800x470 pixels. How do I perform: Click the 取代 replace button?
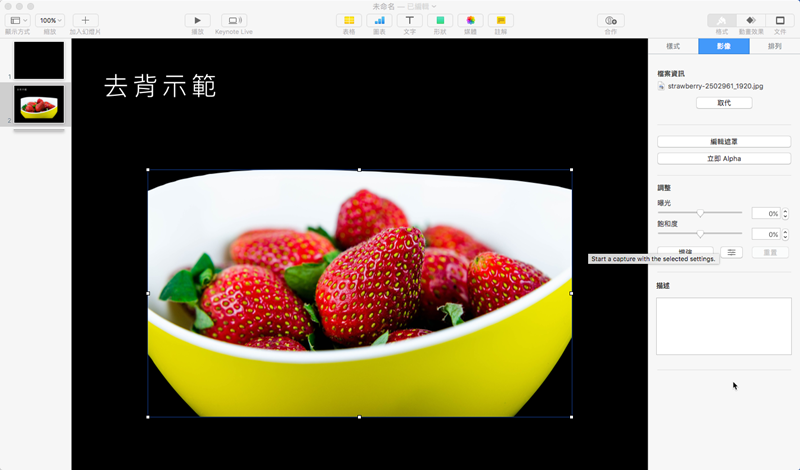[724, 103]
